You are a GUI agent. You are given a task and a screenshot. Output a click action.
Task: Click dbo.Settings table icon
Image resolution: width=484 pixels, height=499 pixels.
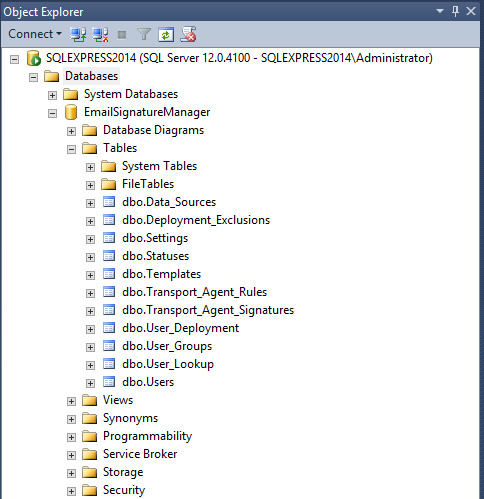pyautogui.click(x=109, y=238)
